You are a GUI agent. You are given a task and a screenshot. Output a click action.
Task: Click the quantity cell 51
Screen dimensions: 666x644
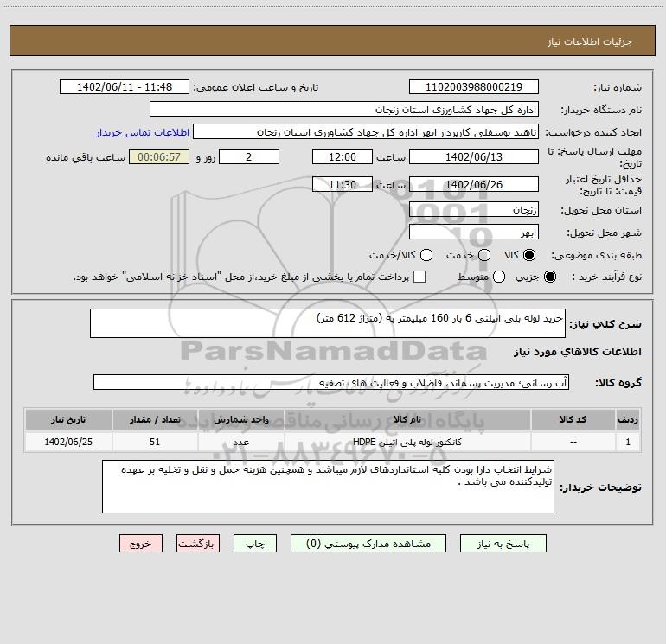click(x=155, y=442)
